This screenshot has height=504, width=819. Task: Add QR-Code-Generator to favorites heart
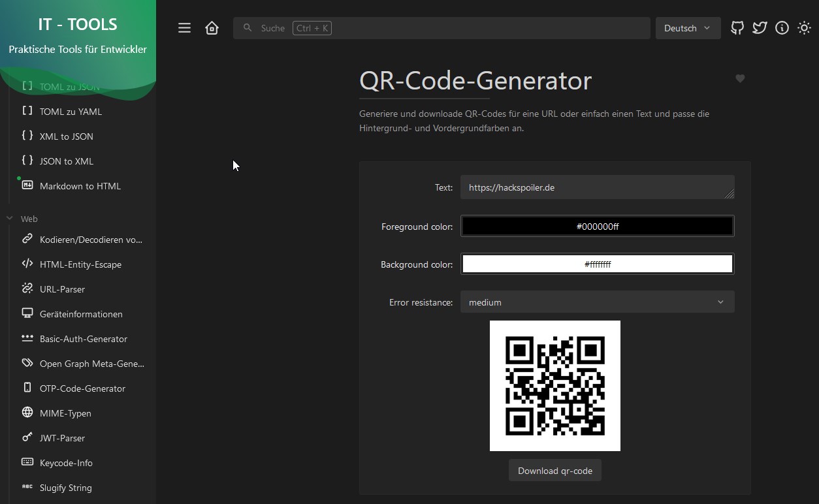click(740, 78)
